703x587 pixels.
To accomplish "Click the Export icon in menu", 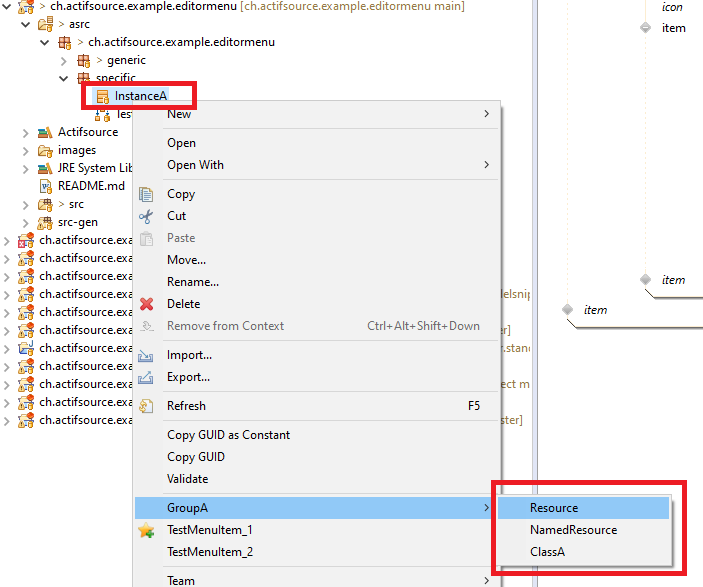I will pos(147,377).
